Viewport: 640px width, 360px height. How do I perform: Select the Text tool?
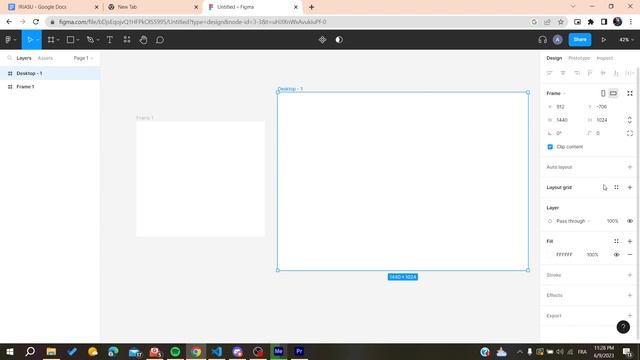pyautogui.click(x=109, y=40)
